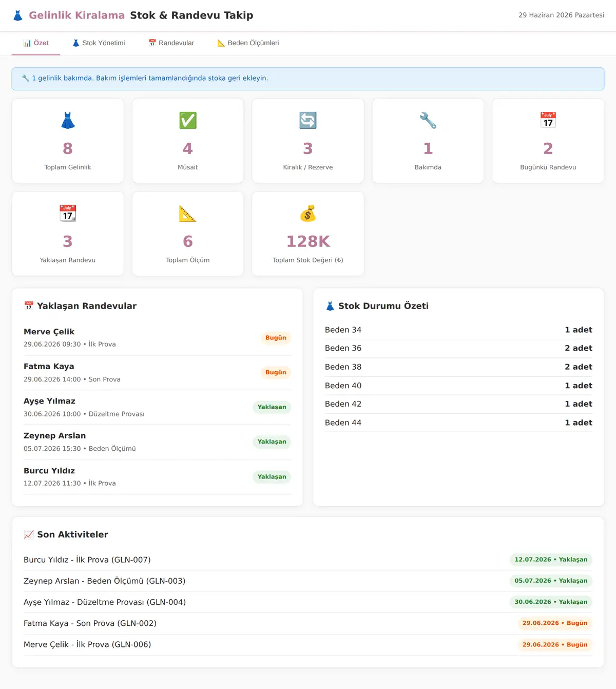The width and height of the screenshot is (616, 689).
Task: Click the Yaklaşan badge for Zeynep Arslan's appointment
Action: pos(272,442)
